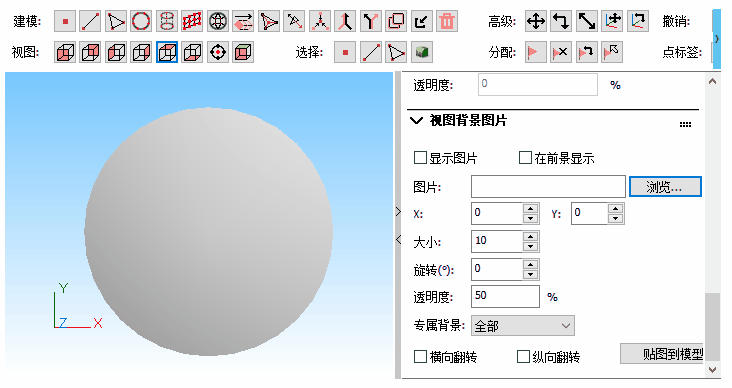Collapse the 视图背景图片 section

pos(416,121)
